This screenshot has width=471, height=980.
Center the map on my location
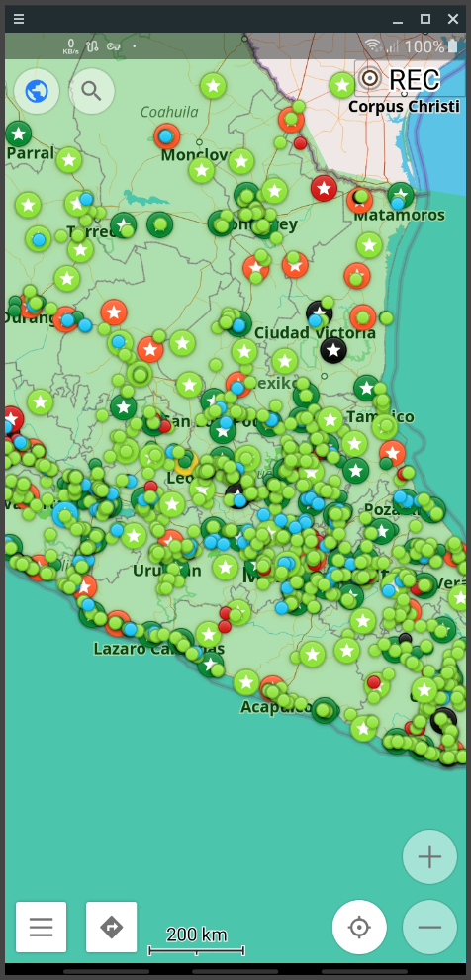coord(359,927)
